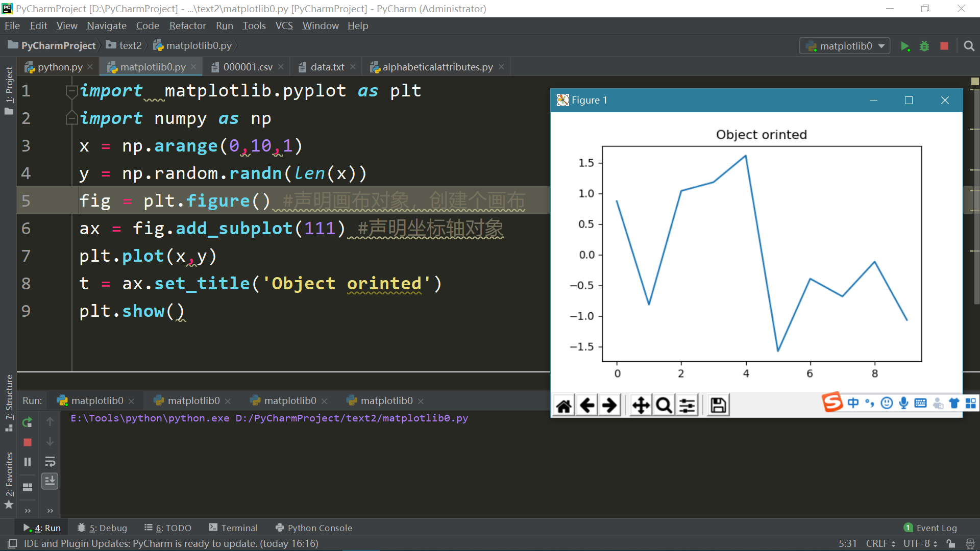Image resolution: width=980 pixels, height=551 pixels.
Task: Toggle the 2: Favorites side panel
Action: pos(9,481)
